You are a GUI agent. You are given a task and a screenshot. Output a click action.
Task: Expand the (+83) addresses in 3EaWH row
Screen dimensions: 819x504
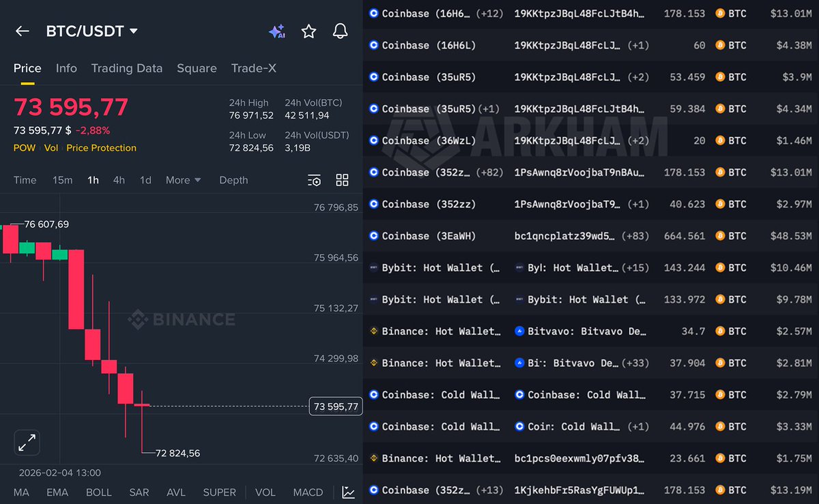click(x=635, y=236)
